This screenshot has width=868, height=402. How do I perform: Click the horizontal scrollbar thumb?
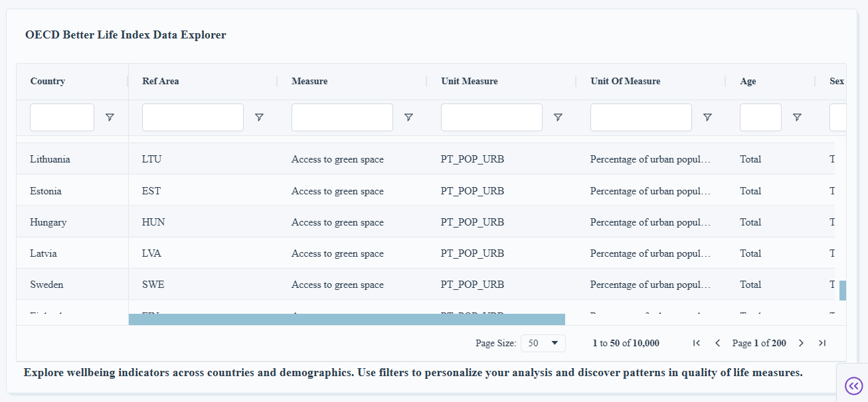[346, 320]
